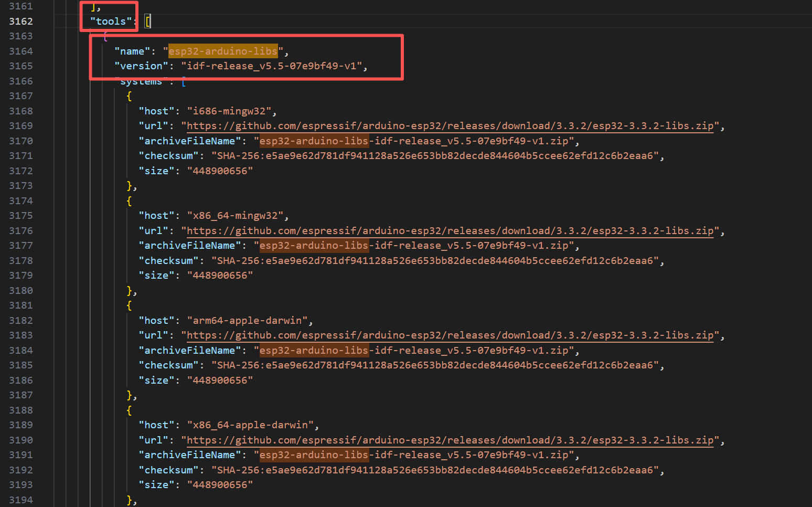Click line number 3162 in the gutter

coord(21,22)
